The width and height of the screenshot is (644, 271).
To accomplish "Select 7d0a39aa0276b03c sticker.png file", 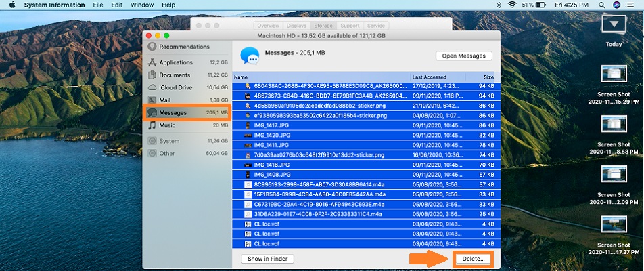I will pos(367,155).
